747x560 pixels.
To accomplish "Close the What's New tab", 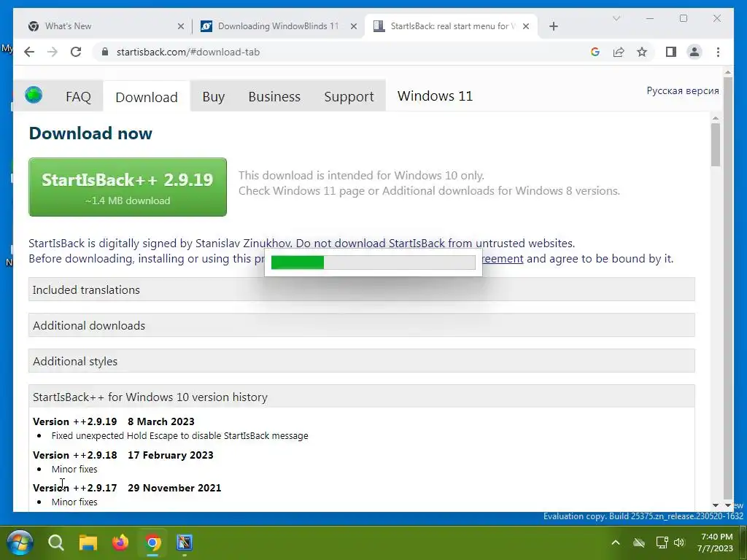I will pos(181,26).
